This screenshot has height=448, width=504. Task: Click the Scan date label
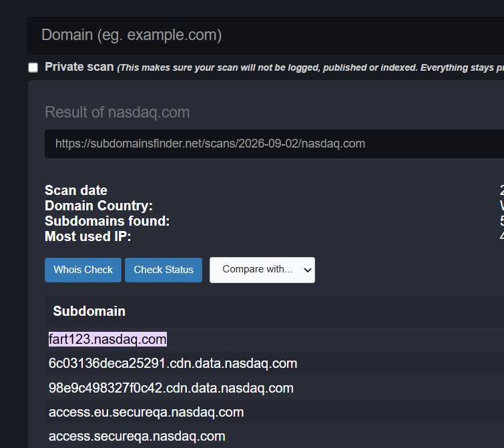tap(76, 190)
